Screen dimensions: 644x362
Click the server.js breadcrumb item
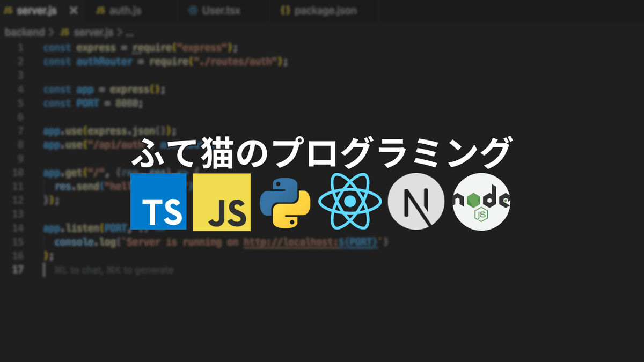click(x=86, y=33)
